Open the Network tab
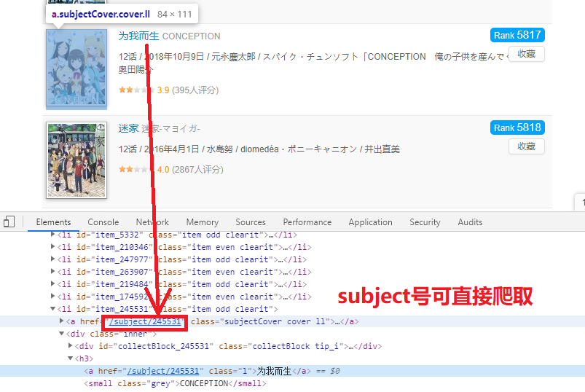585x392 pixels. [x=152, y=222]
